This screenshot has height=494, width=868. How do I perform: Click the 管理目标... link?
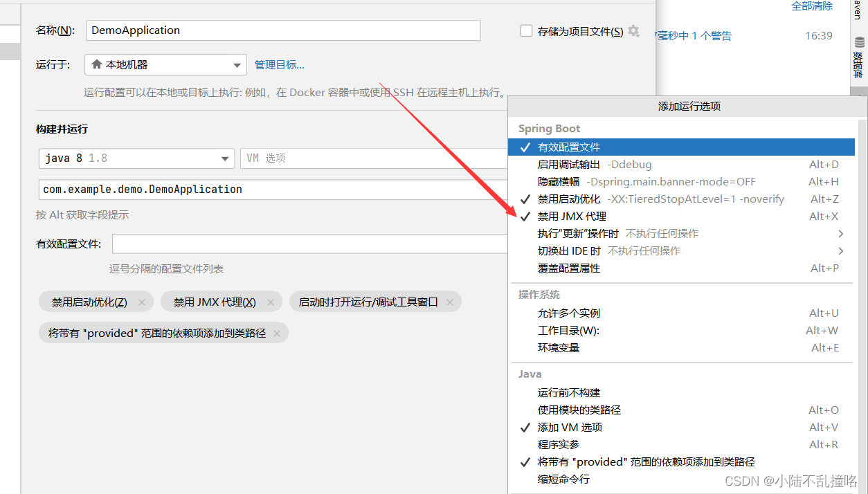280,64
